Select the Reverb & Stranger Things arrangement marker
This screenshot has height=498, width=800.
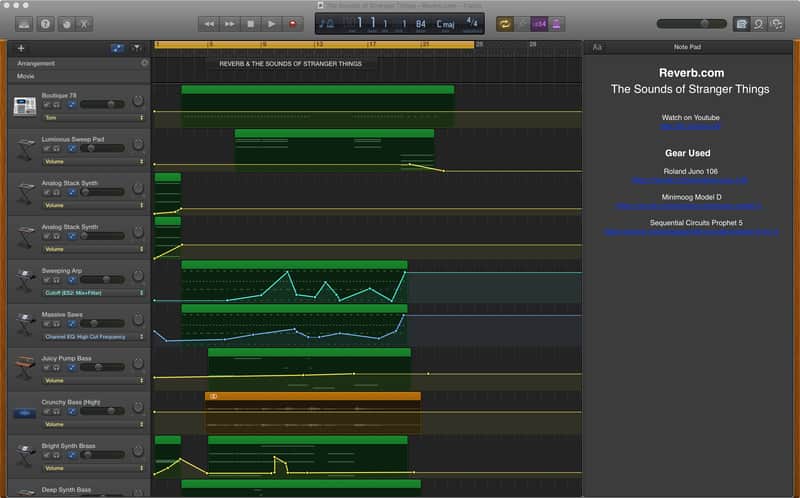[x=291, y=64]
